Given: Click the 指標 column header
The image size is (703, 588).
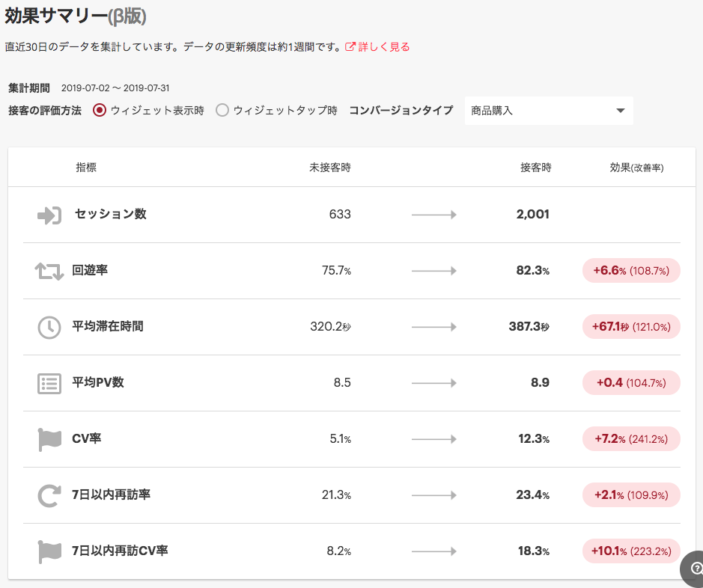Looking at the screenshot, I should click(86, 168).
